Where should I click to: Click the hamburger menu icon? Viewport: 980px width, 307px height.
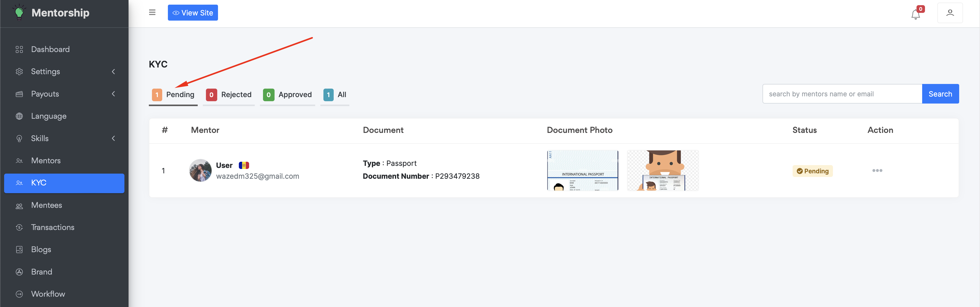tap(152, 13)
